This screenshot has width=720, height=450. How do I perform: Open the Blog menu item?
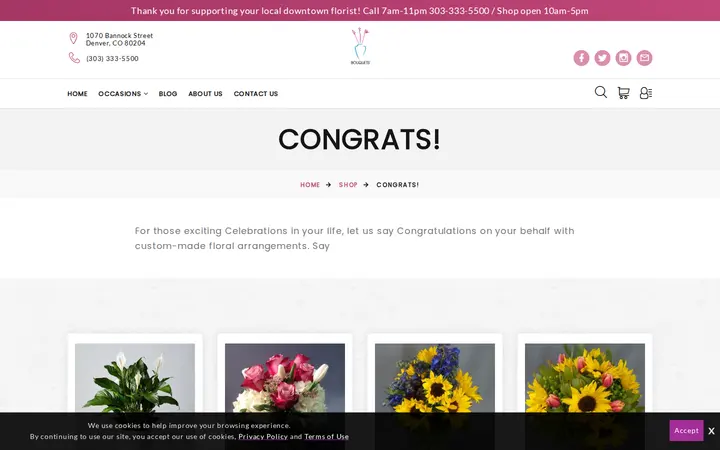(168, 94)
